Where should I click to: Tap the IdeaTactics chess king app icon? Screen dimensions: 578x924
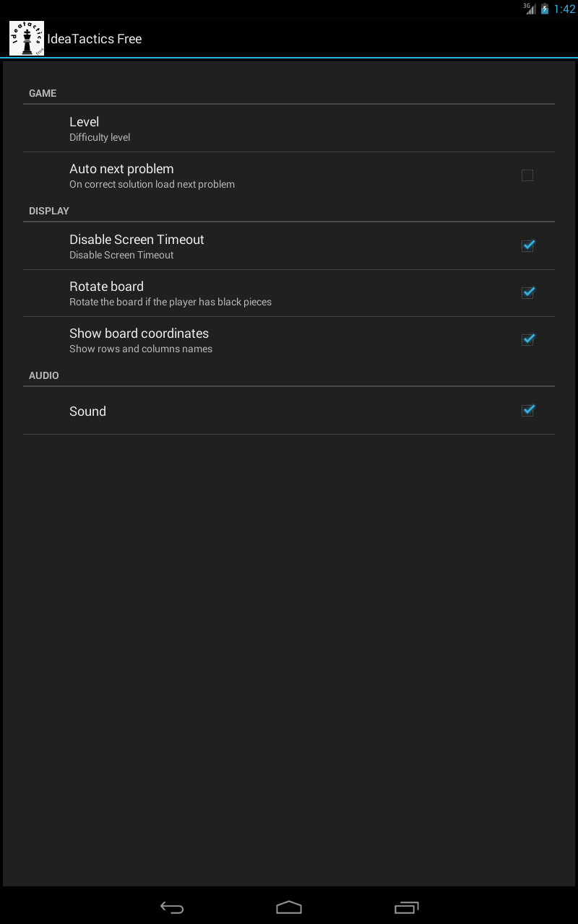(27, 38)
